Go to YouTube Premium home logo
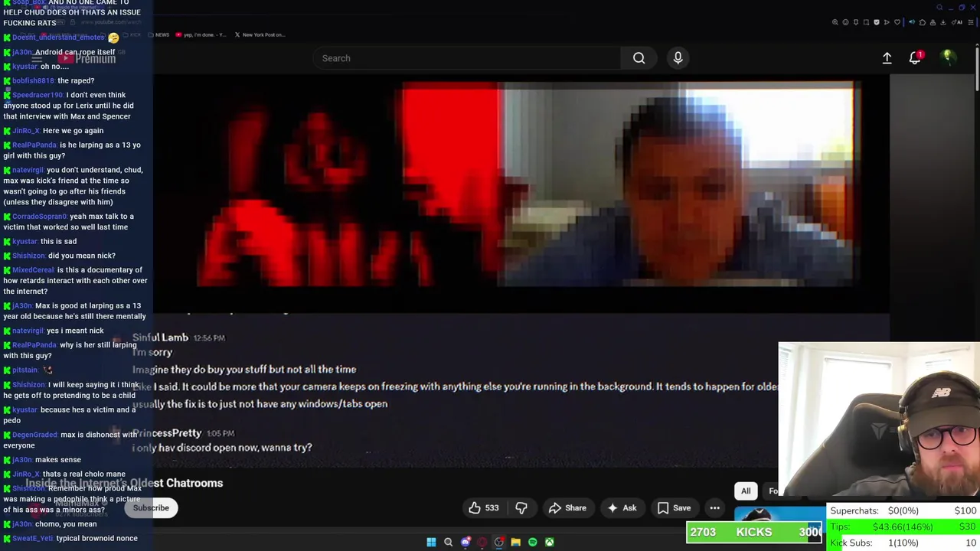Screen dimensions: 980x551 [86, 58]
